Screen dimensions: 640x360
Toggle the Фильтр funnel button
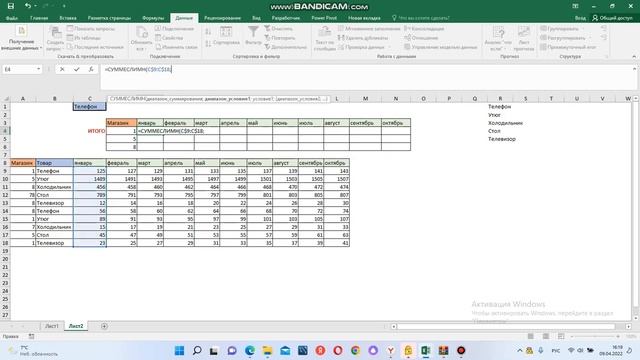(253, 35)
